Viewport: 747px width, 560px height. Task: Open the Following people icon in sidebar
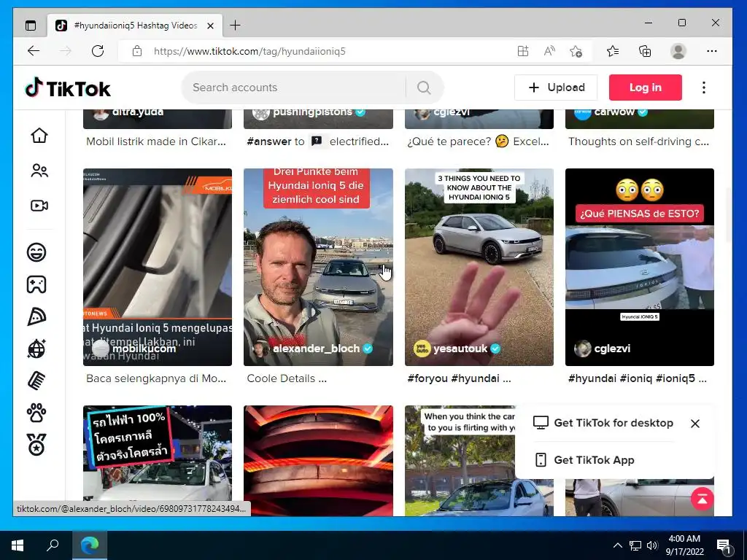pos(39,171)
